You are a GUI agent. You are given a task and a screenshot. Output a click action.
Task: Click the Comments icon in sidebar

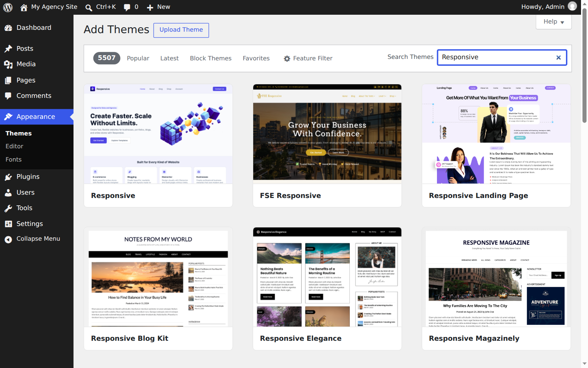click(8, 96)
